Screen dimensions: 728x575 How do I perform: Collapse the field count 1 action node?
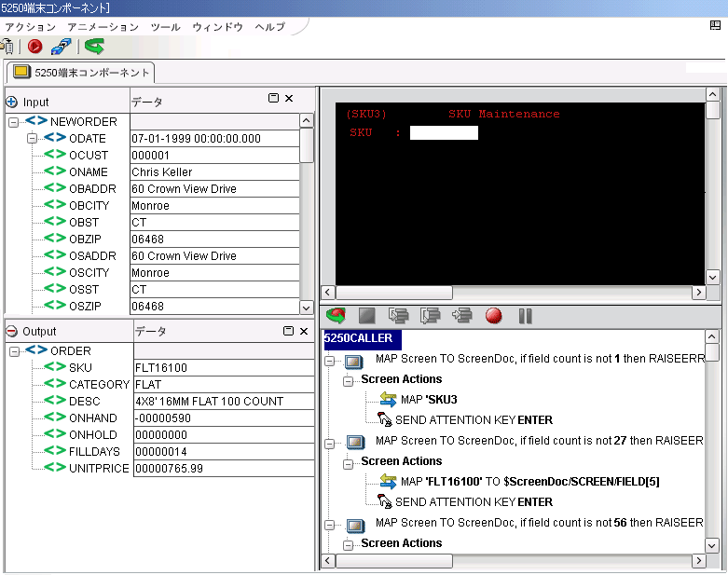tap(330, 361)
